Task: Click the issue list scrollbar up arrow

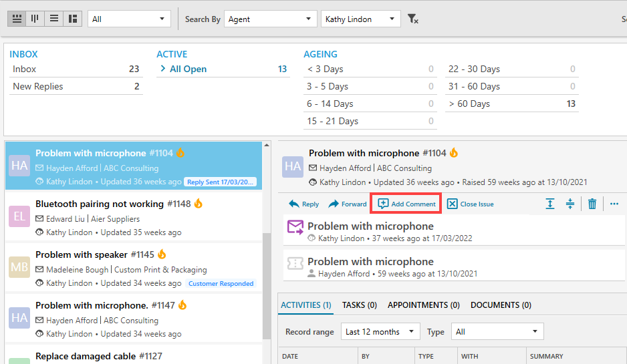Action: [267, 146]
